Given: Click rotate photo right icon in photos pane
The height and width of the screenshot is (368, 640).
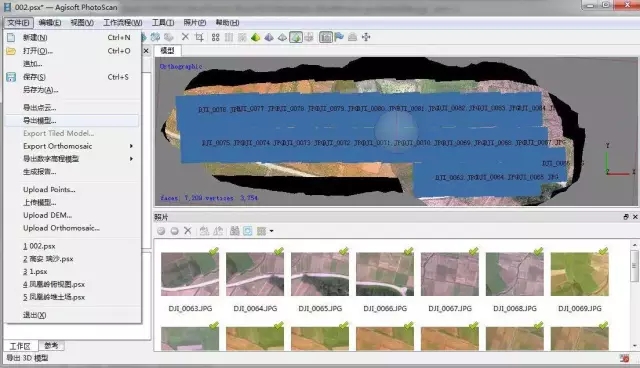Looking at the screenshot, I should pos(218,231).
